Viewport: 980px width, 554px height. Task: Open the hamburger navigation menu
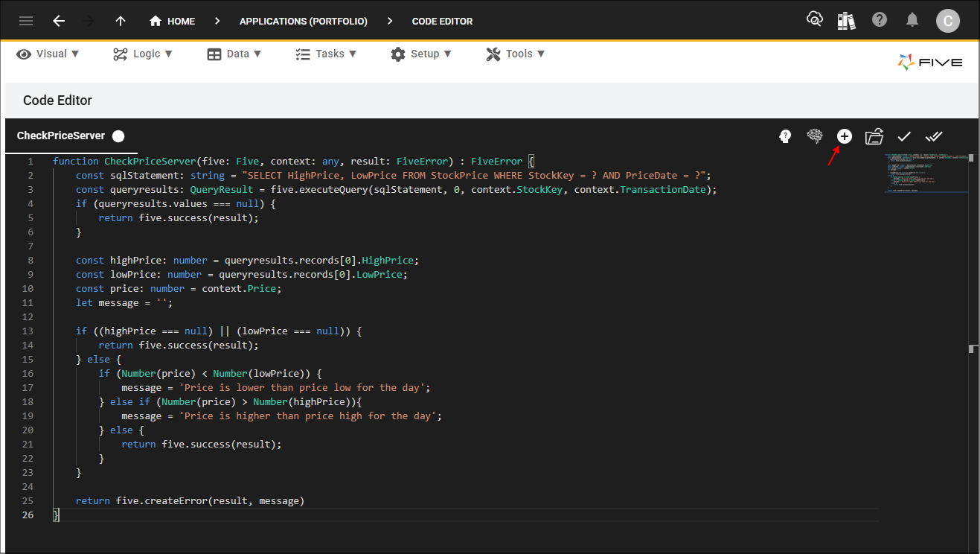pyautogui.click(x=26, y=21)
